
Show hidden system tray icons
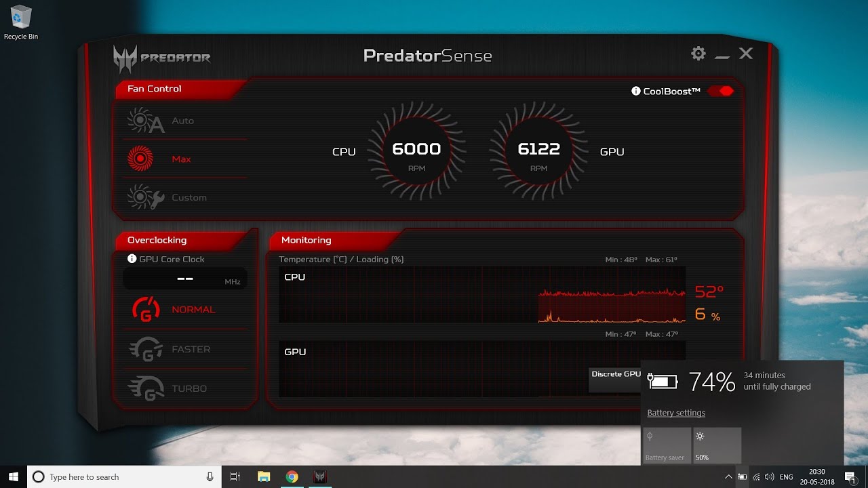point(729,477)
